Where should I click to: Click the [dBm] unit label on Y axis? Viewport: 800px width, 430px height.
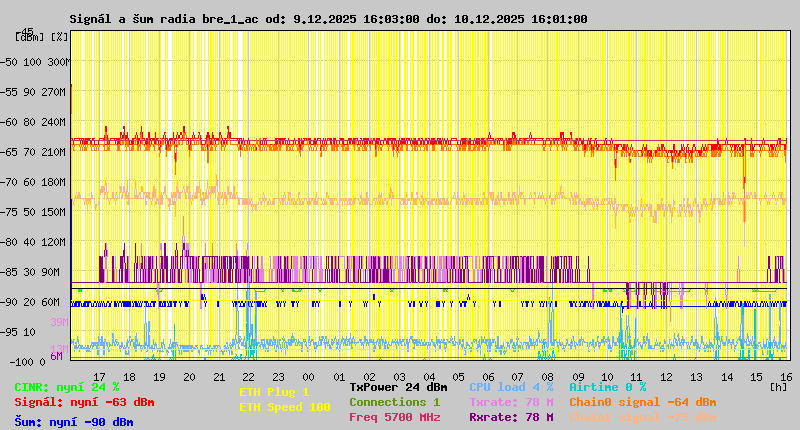(28, 37)
